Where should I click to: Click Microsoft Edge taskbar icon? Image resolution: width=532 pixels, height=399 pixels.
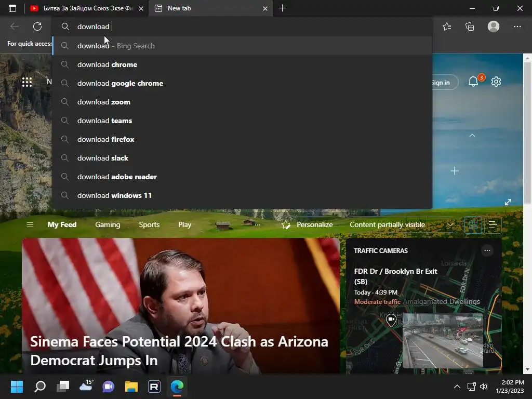click(177, 387)
